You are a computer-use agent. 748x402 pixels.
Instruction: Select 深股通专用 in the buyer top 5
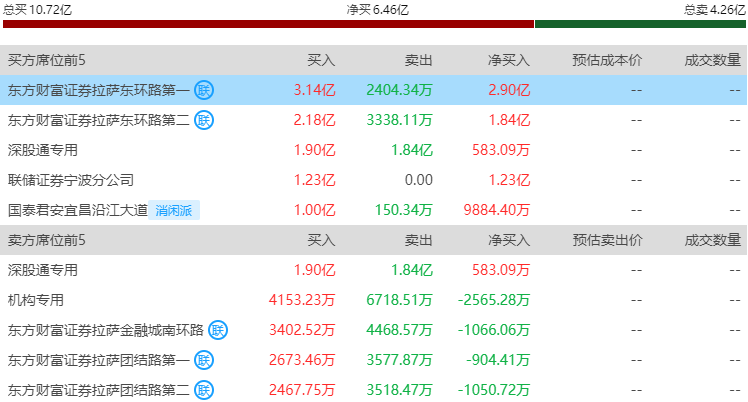click(x=42, y=150)
